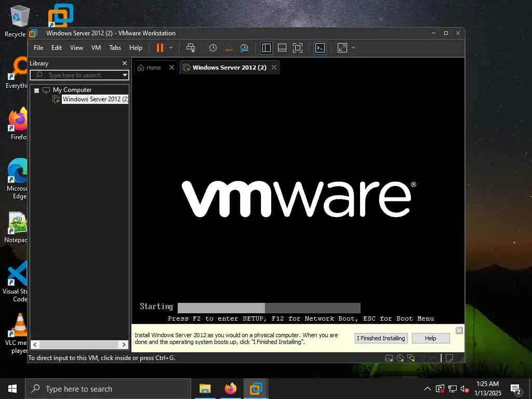This screenshot has height=399, width=532.
Task: Select Windows Server 2012 (2) in library tree
Action: pos(95,99)
